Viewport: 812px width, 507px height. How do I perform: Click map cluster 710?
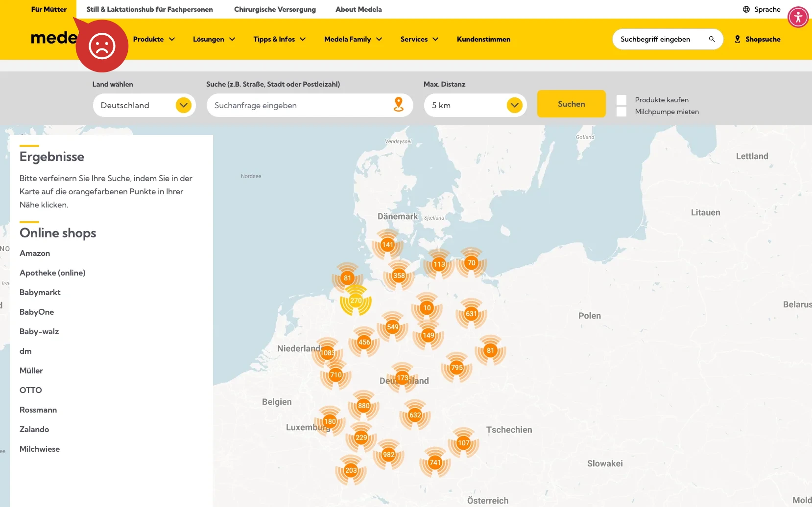[336, 375]
